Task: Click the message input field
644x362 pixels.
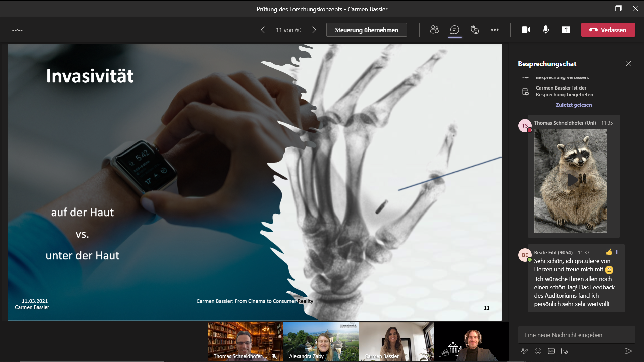Action: (576, 335)
